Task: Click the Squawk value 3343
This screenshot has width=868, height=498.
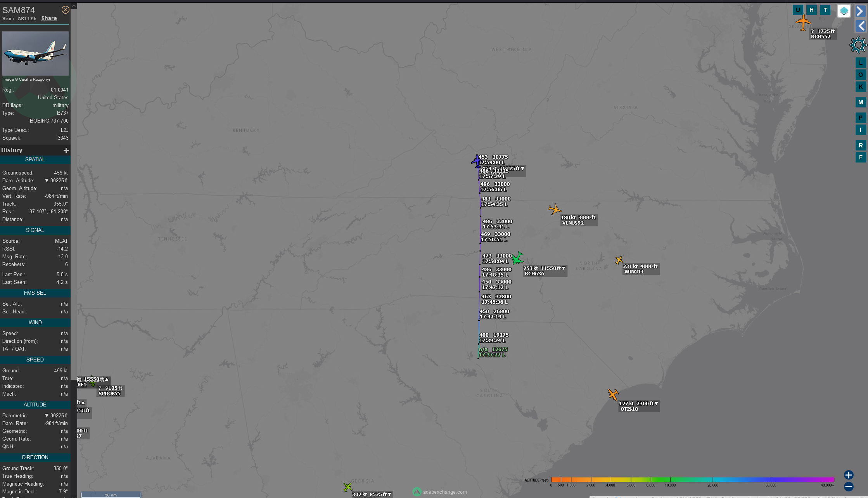Action: (x=63, y=138)
